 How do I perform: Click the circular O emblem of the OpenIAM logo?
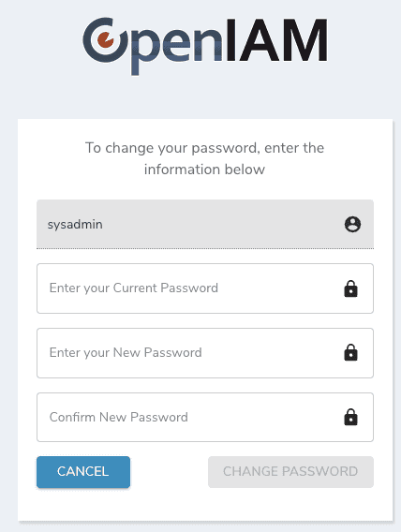(x=105, y=40)
